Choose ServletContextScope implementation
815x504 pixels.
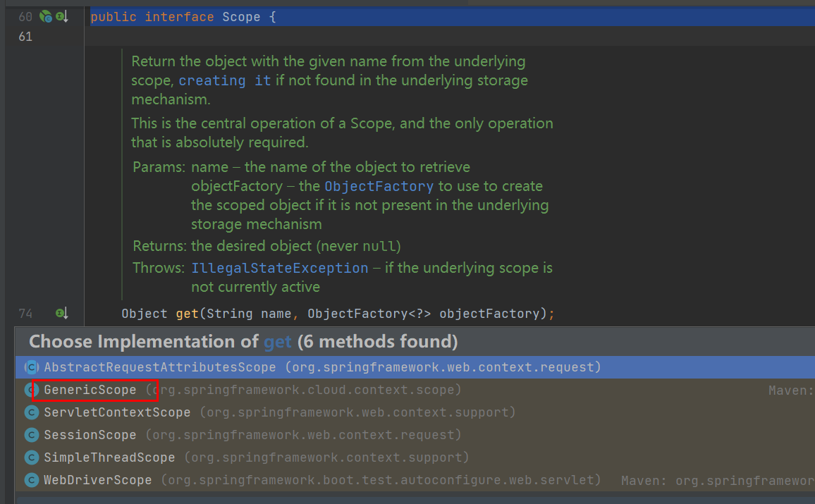[x=415, y=412]
